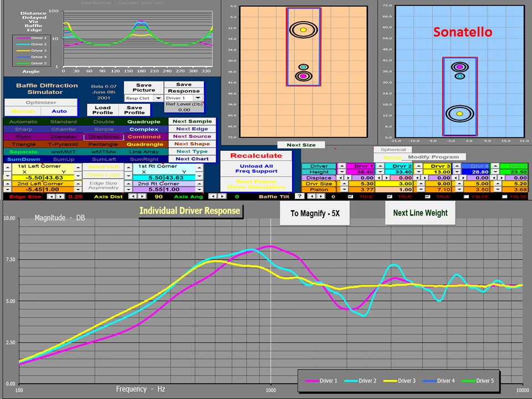Shift Drvr 3 displacement left arrow
Screen dimensions: 532x399
417,178
